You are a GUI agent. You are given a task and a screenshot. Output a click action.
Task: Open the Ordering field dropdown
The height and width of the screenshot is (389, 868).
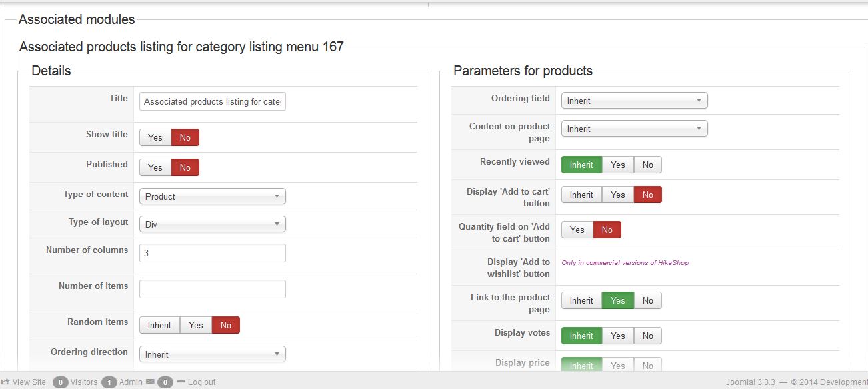[634, 101]
